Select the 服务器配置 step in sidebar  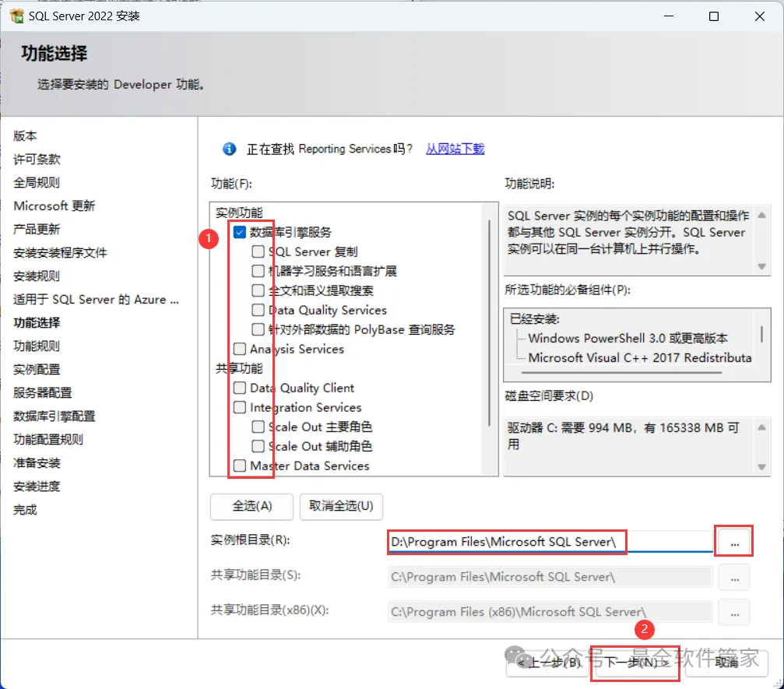(43, 393)
